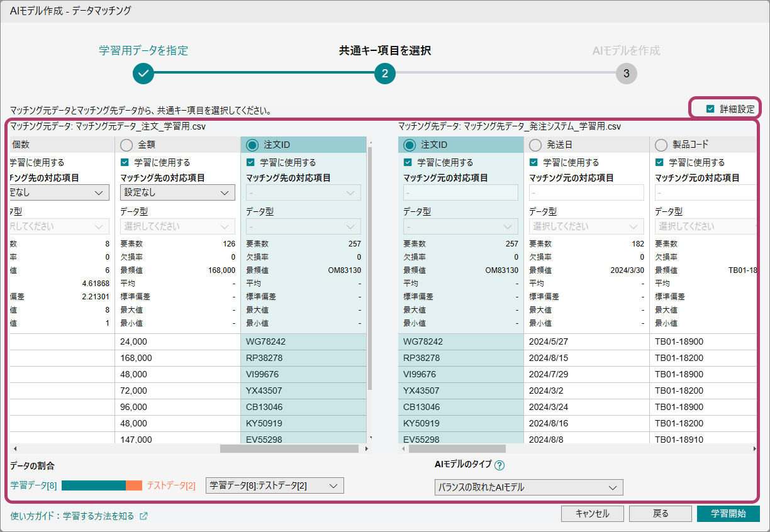770x532 pixels.
Task: Select 注文ID radio in destination data
Action: tap(410, 145)
